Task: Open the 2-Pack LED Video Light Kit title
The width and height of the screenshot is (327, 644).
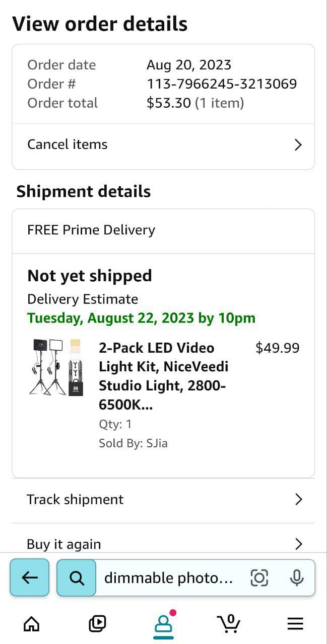Action: tap(164, 376)
